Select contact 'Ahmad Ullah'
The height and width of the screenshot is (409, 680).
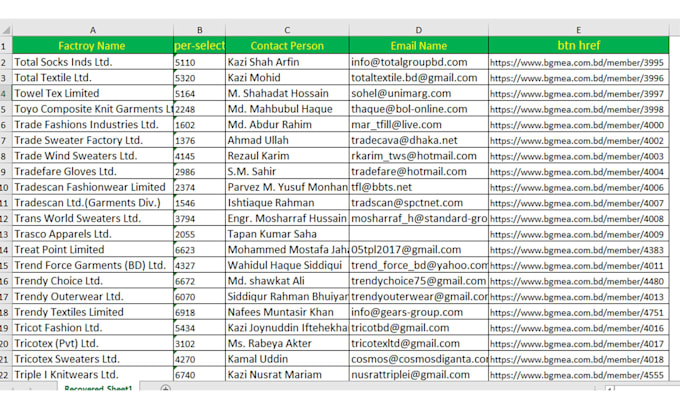(x=287, y=140)
